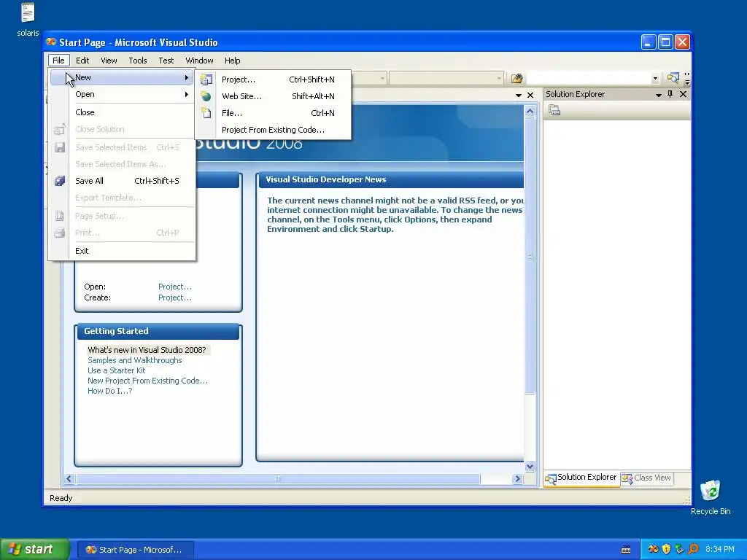The height and width of the screenshot is (560, 747).
Task: Click New Project From Existing Code... link
Action: click(x=147, y=381)
